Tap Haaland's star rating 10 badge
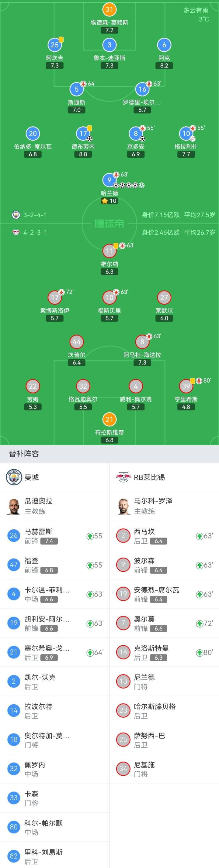Viewport: 219px width, 868px height. click(x=109, y=201)
